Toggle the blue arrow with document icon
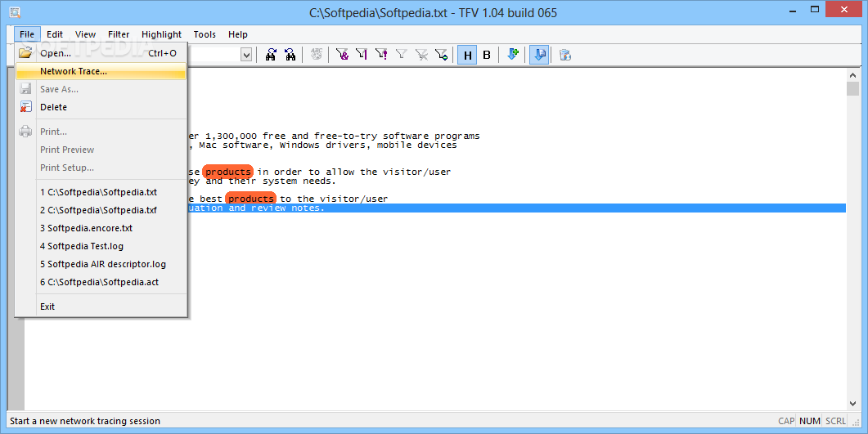The image size is (868, 434). click(539, 55)
